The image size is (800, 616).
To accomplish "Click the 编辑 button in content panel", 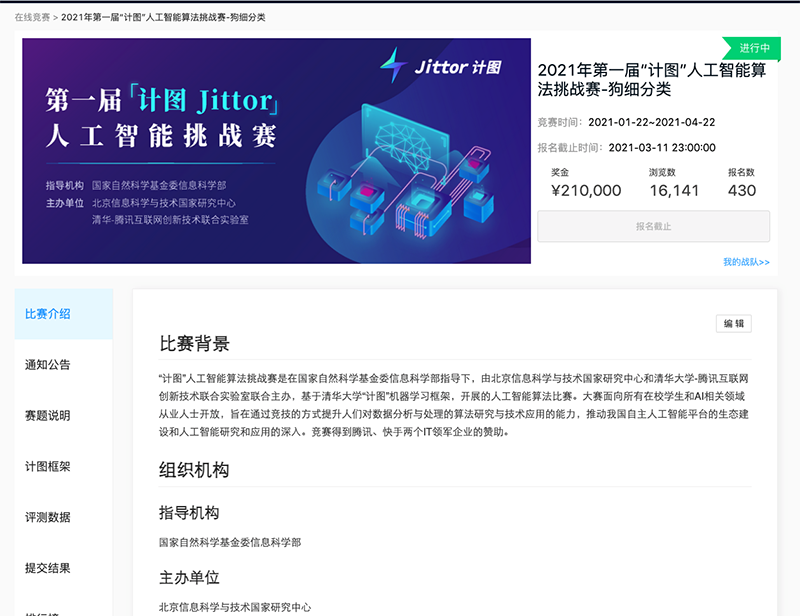I will click(733, 324).
